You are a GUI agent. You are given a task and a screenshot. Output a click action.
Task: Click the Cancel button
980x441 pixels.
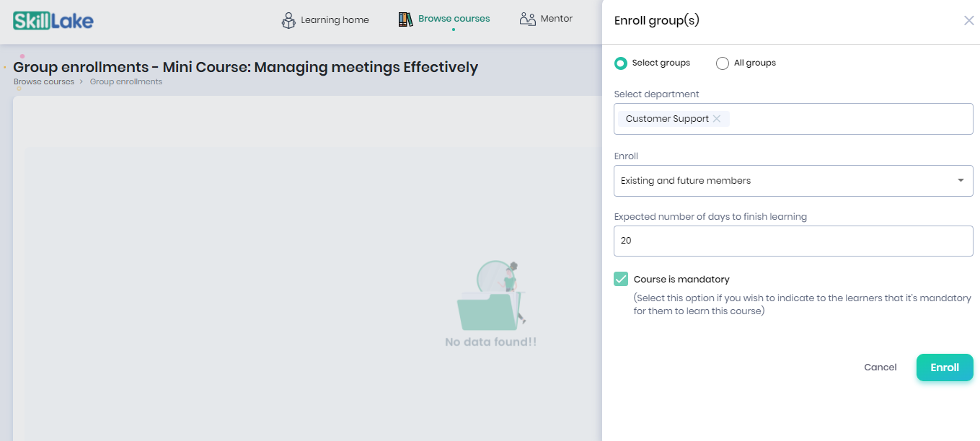tap(880, 367)
